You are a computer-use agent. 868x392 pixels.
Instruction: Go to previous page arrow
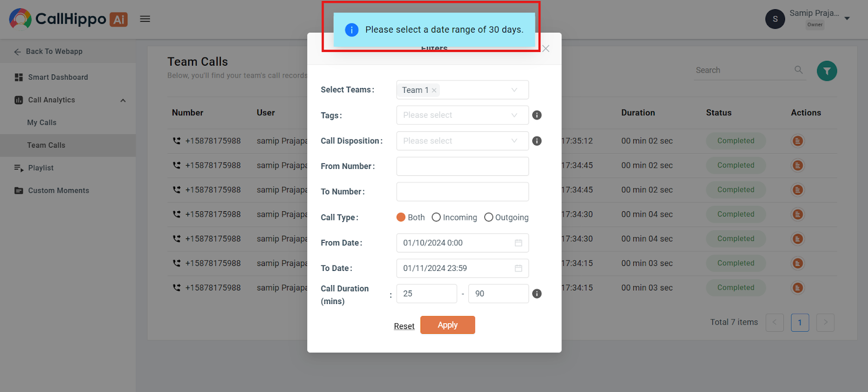point(775,323)
